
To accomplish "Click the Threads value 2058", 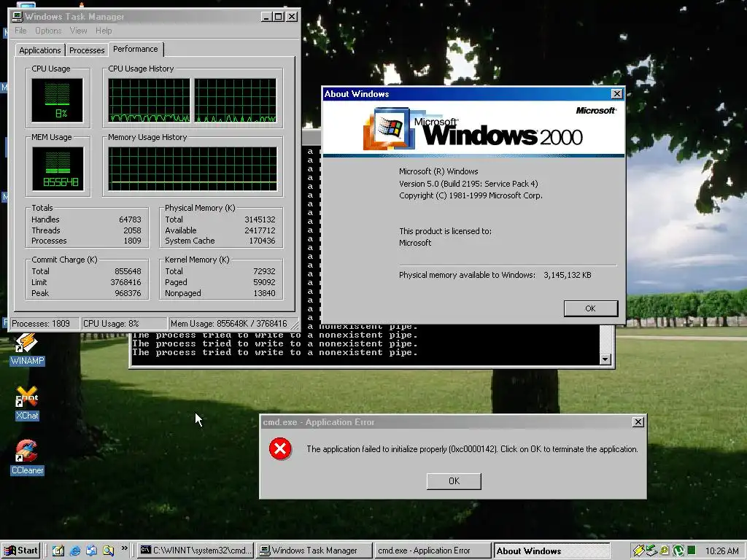I will pos(132,230).
